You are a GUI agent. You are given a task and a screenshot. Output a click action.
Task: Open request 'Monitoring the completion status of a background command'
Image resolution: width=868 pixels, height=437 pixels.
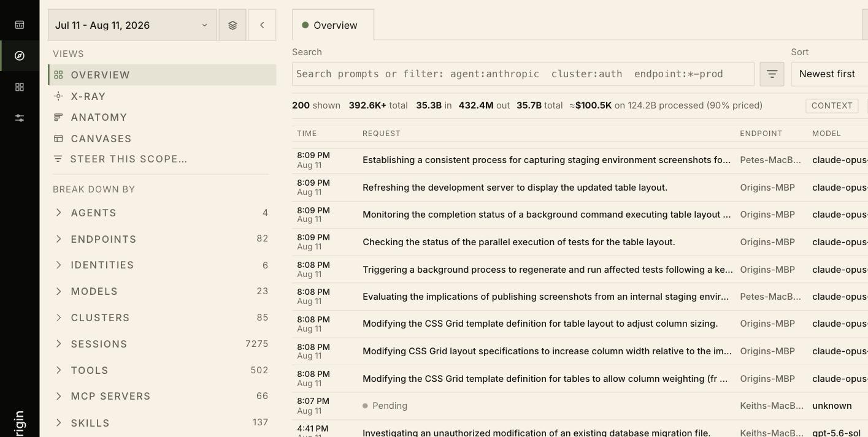tap(547, 215)
